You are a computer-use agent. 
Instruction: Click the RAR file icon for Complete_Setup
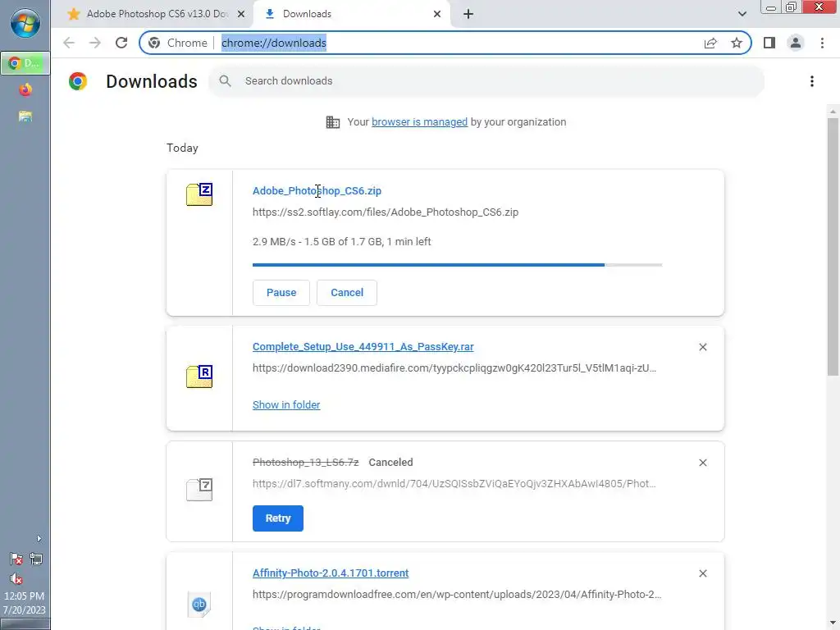pyautogui.click(x=199, y=376)
